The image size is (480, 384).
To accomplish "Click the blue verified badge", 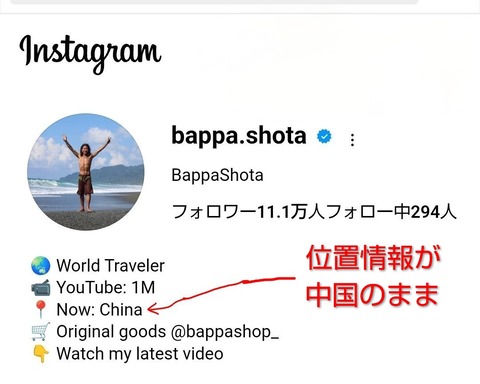I will tap(324, 136).
